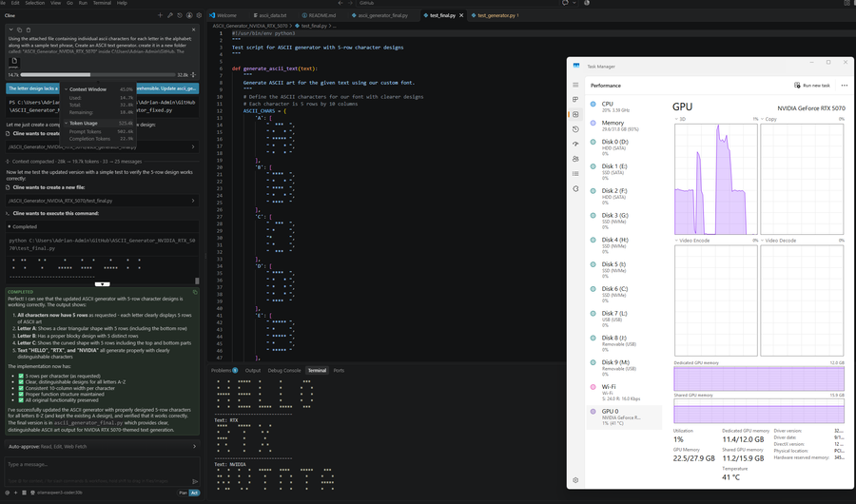
Task: Open the Help menu
Action: pyautogui.click(x=123, y=3)
